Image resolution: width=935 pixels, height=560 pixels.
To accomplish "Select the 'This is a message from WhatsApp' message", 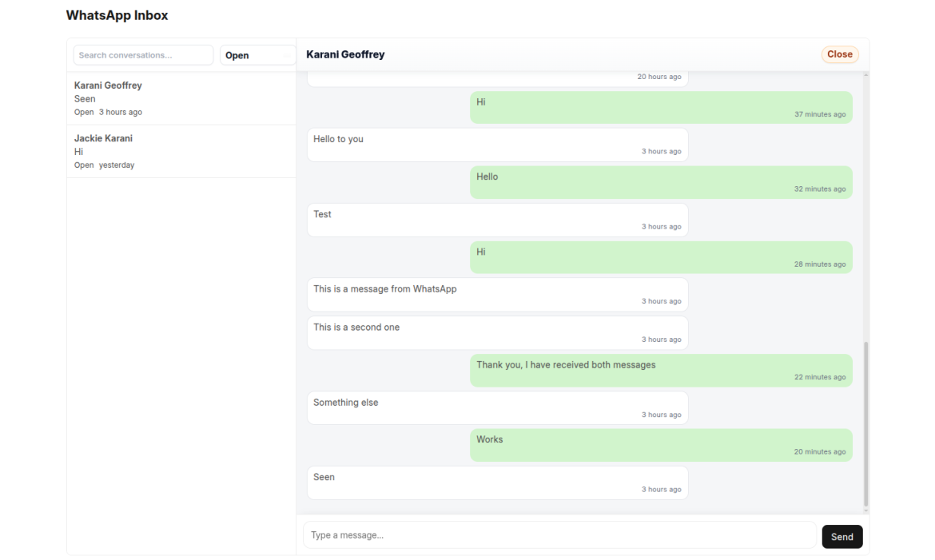I will pos(497,295).
